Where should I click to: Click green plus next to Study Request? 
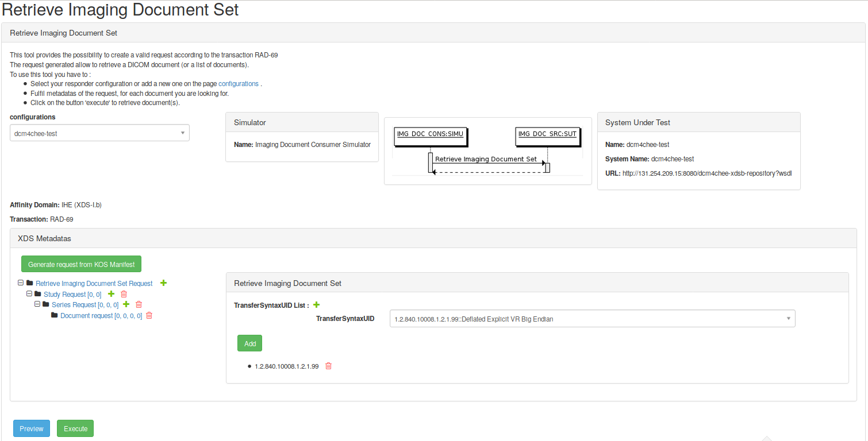(x=112, y=294)
